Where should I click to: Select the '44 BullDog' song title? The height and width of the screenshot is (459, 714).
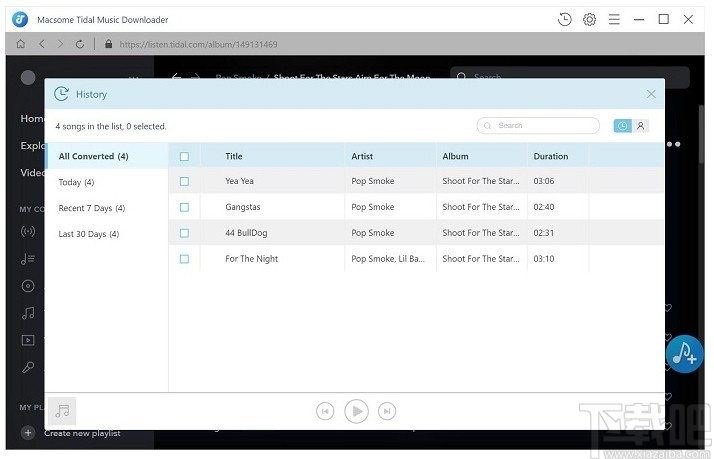point(246,233)
